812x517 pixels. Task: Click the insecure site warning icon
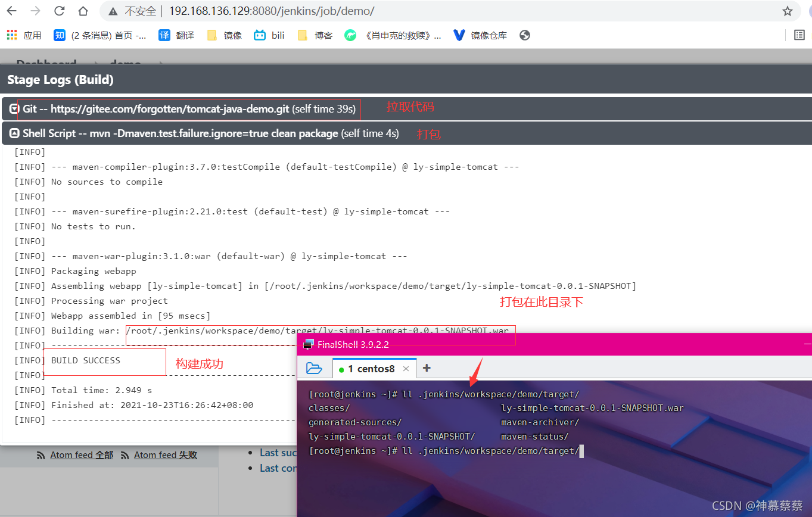pos(114,11)
